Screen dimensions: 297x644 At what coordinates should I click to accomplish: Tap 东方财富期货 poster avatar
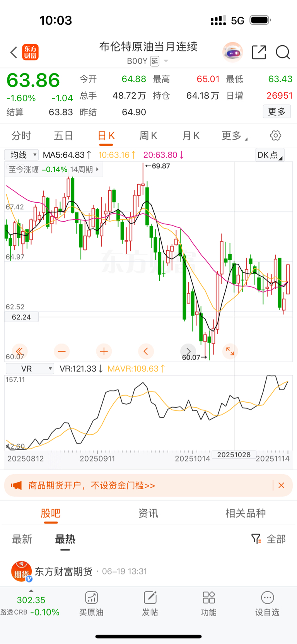21,571
